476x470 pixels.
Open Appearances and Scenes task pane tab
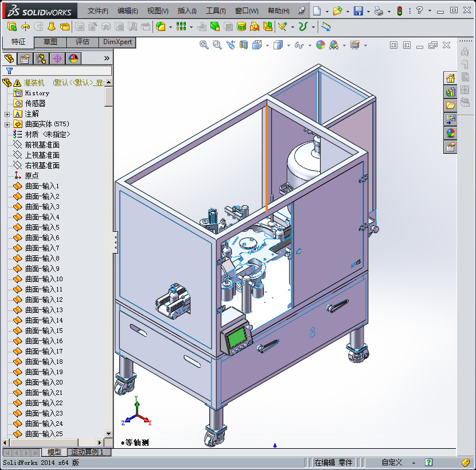450,133
